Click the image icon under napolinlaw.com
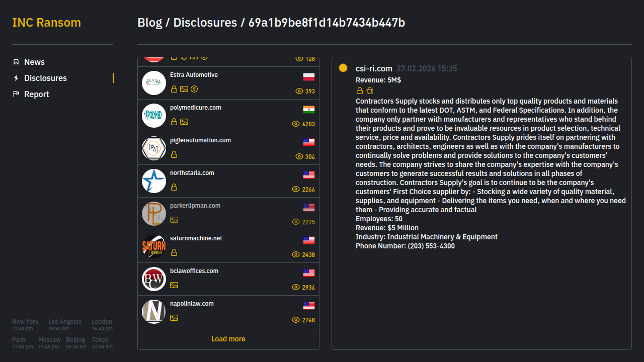 click(174, 318)
